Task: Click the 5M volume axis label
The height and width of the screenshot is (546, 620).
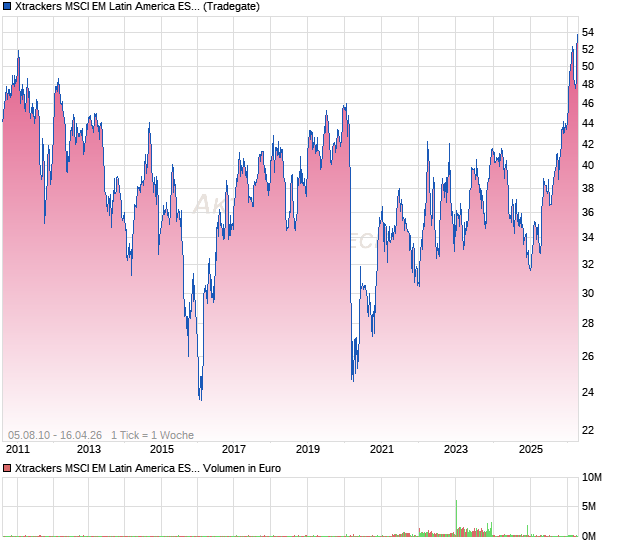Action: pos(589,506)
